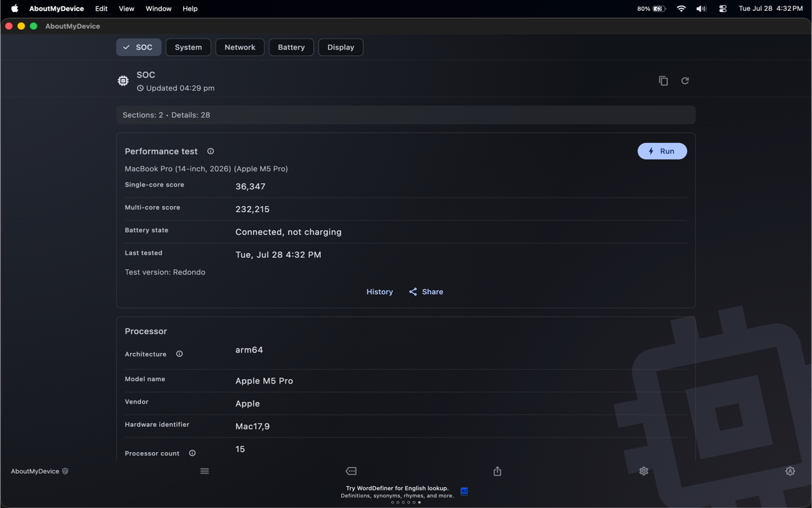Click the WordDefiner promotion text
Viewport: 812px width, 508px height.
[x=397, y=491]
